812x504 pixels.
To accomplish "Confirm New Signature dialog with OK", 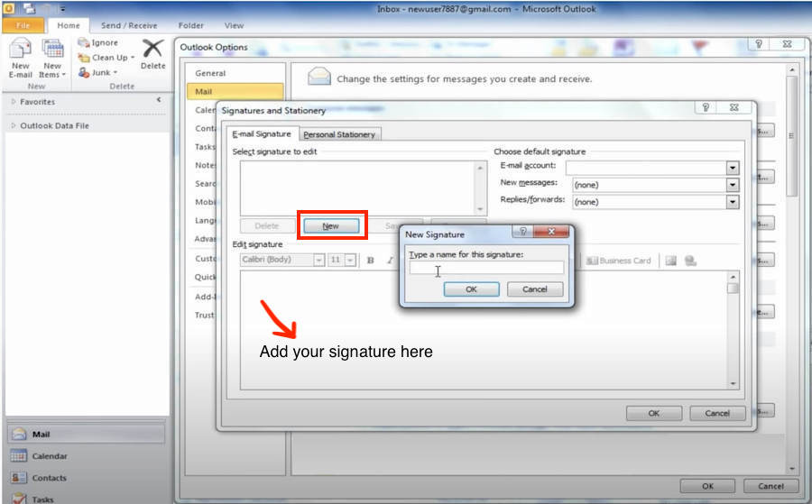I will pos(471,289).
